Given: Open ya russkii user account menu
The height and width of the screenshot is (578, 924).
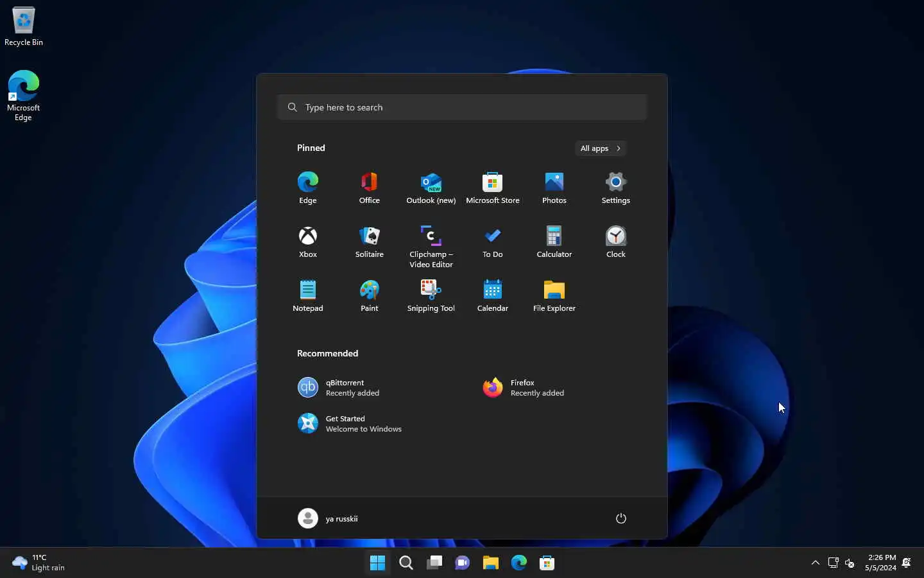Looking at the screenshot, I should point(328,518).
